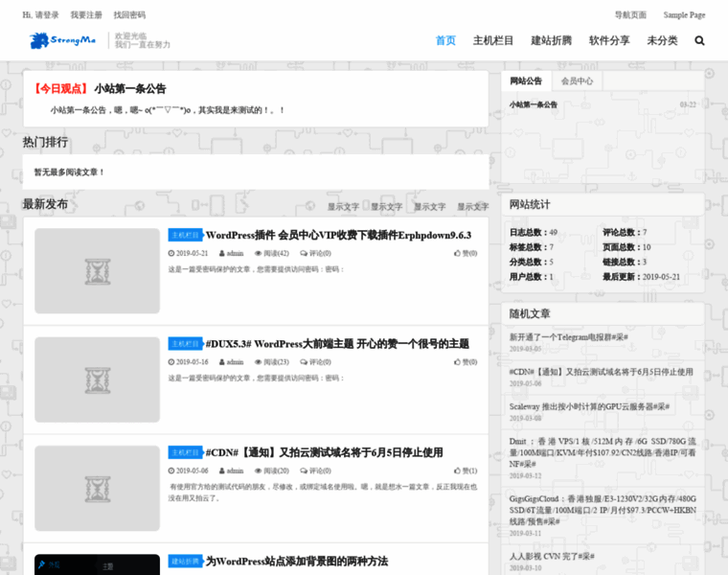Click 最后更新 date 2019-05-21
The image size is (728, 575).
[661, 277]
